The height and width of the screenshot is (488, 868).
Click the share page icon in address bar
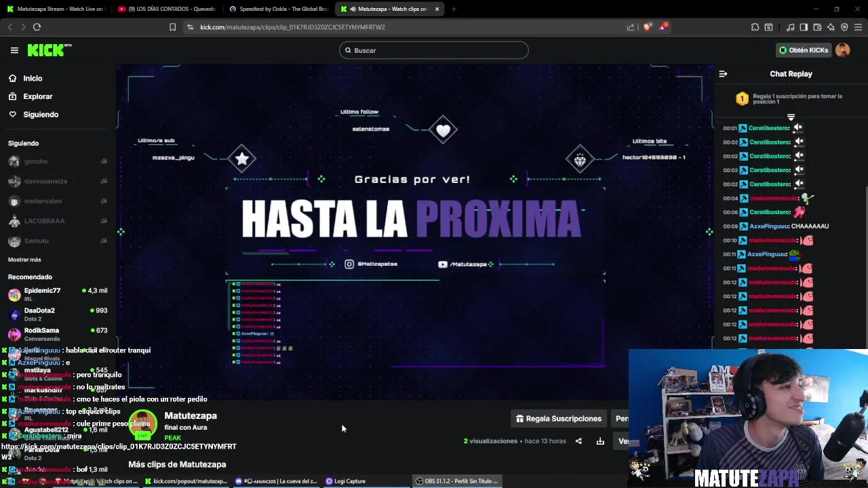pos(631,27)
